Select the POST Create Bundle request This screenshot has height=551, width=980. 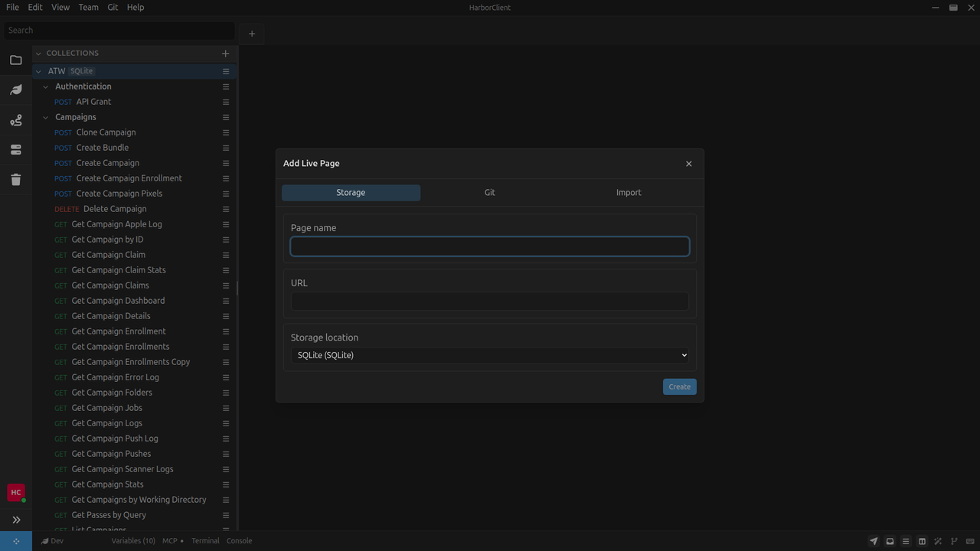[135, 148]
